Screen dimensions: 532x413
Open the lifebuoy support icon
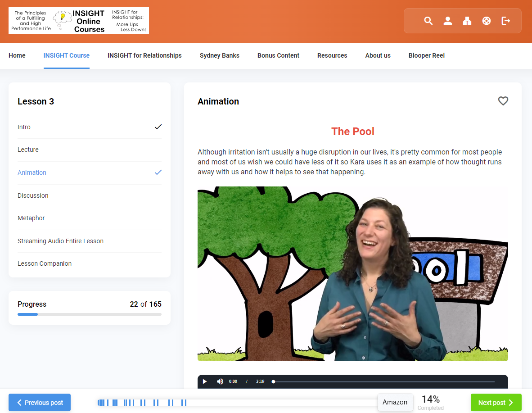(487, 21)
